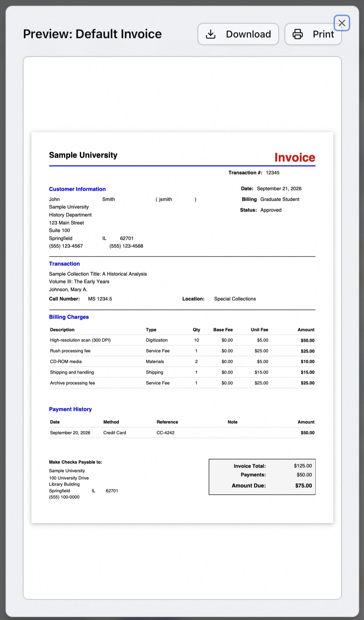Click the 'Transaction' section heading
Image resolution: width=364 pixels, height=620 pixels.
click(x=64, y=264)
